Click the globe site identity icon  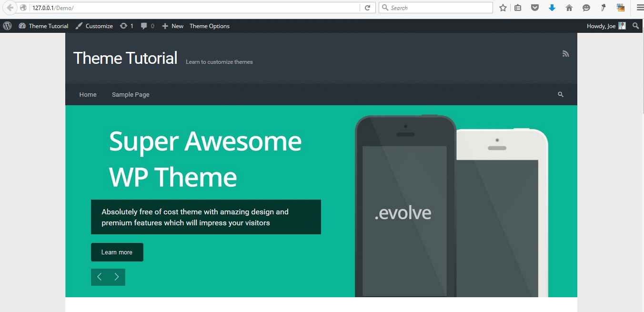click(x=23, y=8)
